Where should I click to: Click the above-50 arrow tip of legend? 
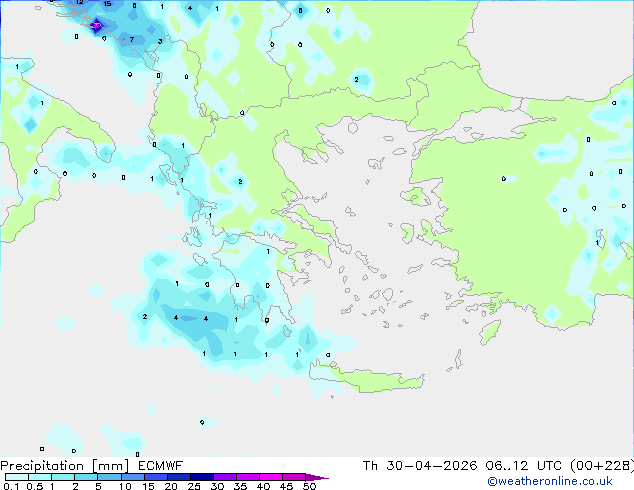pyautogui.click(x=317, y=477)
